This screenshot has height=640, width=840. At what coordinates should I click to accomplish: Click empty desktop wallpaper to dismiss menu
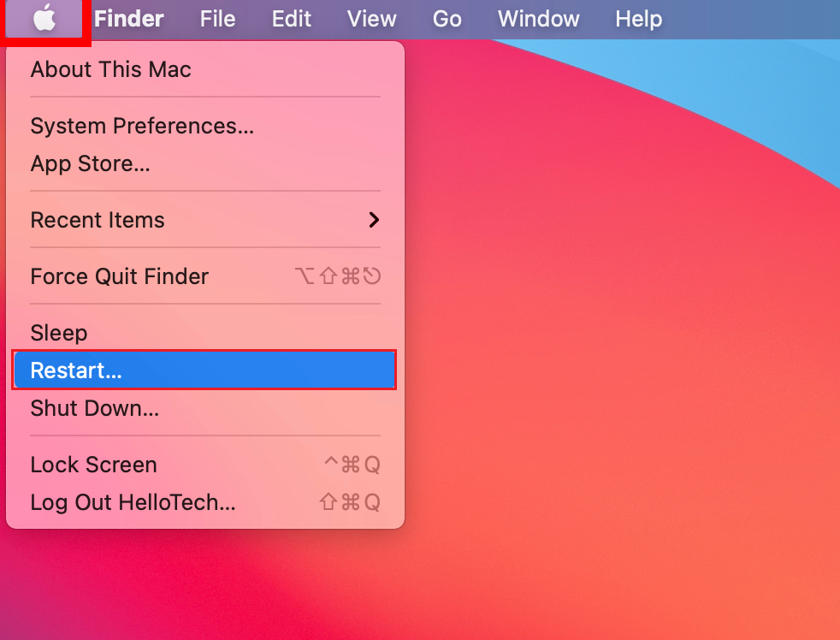616,385
